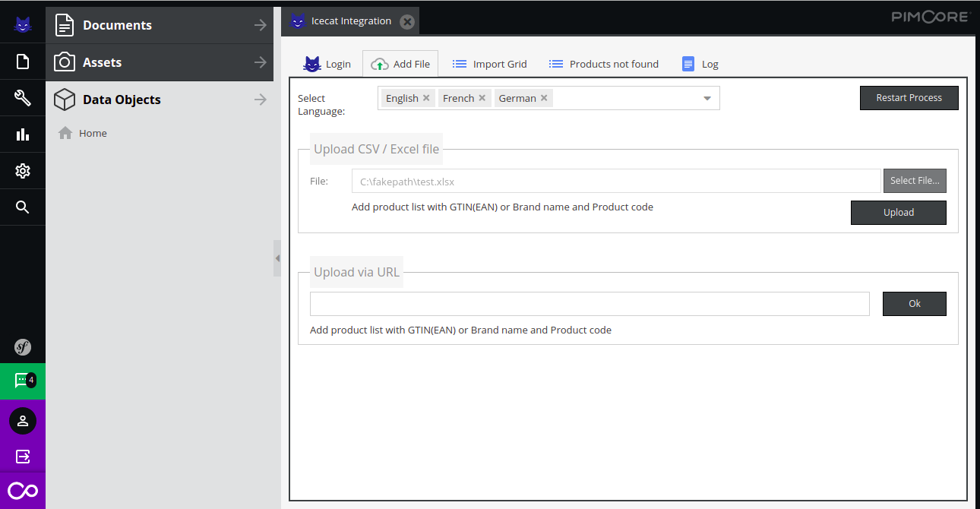This screenshot has width=980, height=509.
Task: Open the Tools wrench icon
Action: (23, 98)
